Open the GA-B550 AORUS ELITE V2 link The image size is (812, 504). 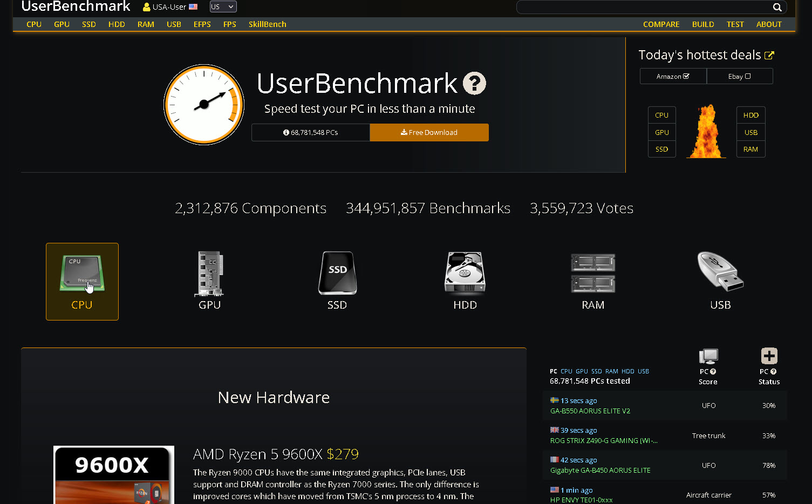click(x=590, y=411)
